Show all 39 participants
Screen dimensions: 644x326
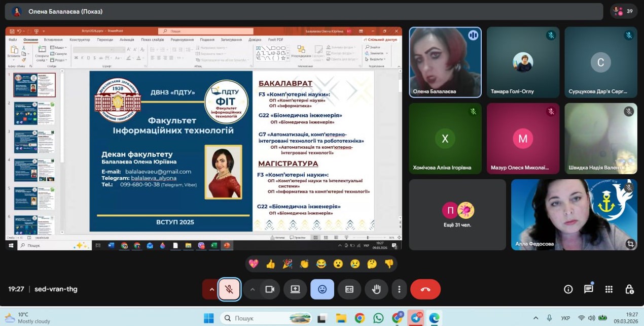623,11
